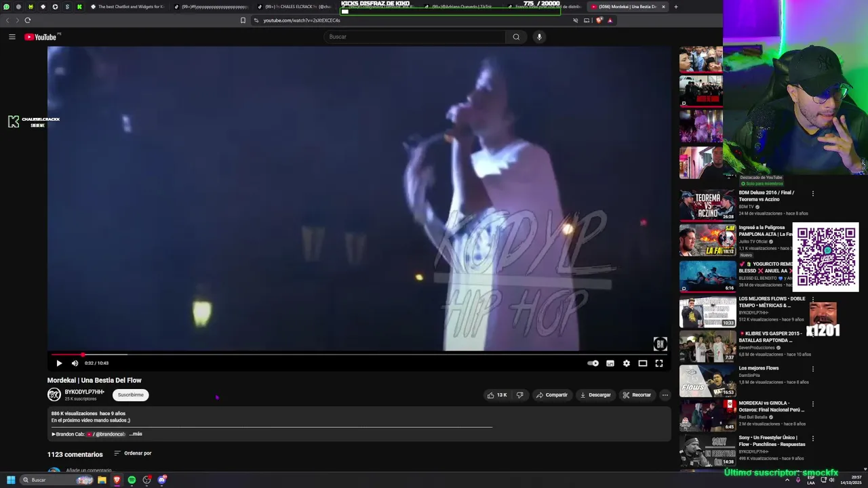Click the Añade un comentario field
Image resolution: width=868 pixels, height=488 pixels.
(89, 470)
